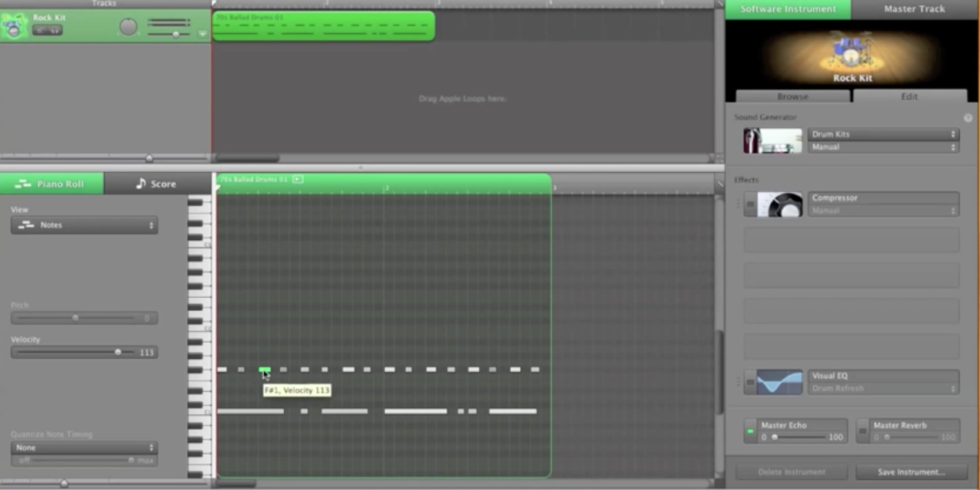The image size is (980, 490).
Task: Click the pan knob on Rock Kit track
Action: (128, 27)
